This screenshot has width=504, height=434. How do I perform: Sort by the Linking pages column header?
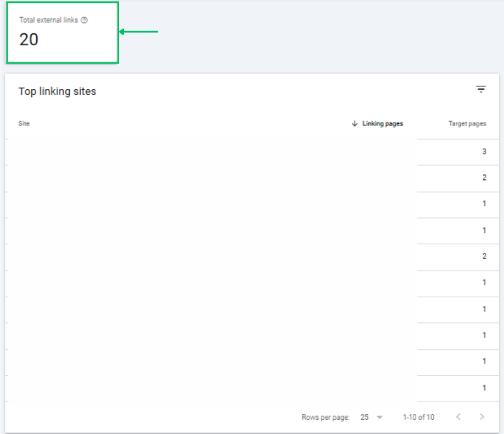[x=382, y=124]
